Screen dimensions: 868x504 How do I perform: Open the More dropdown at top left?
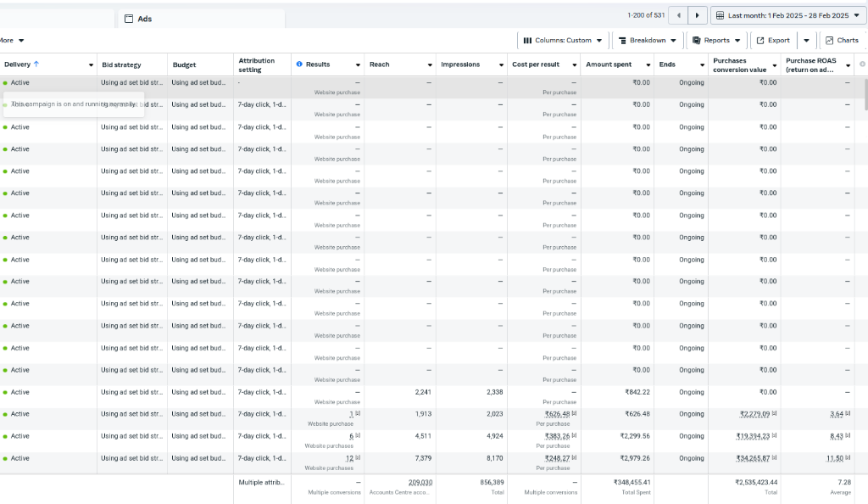click(9, 40)
